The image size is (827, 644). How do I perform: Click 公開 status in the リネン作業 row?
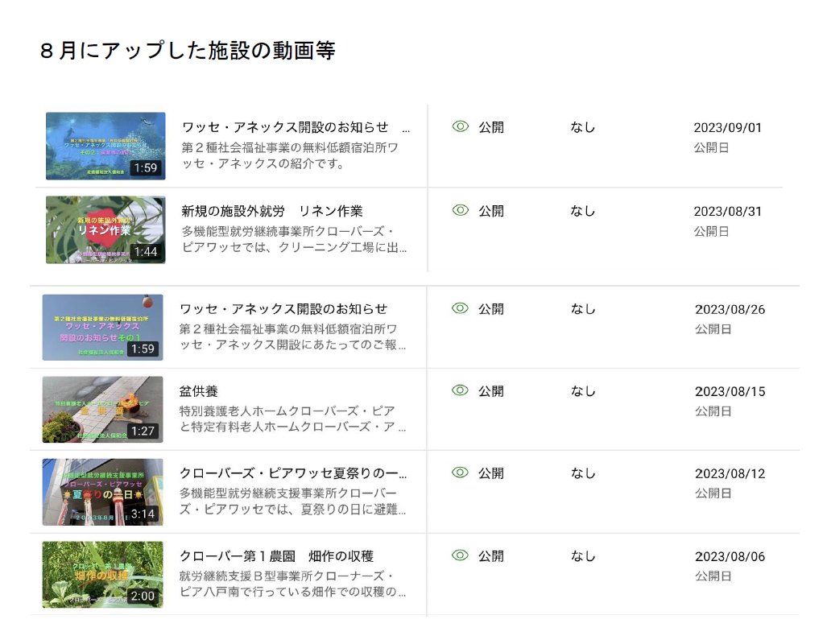(x=491, y=211)
